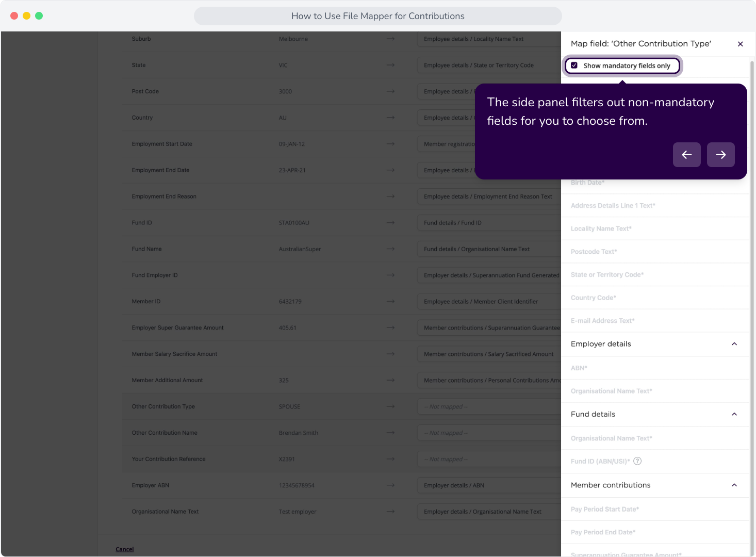Select Pay Period Start Date field option
This screenshot has width=756, height=557.
(655, 509)
